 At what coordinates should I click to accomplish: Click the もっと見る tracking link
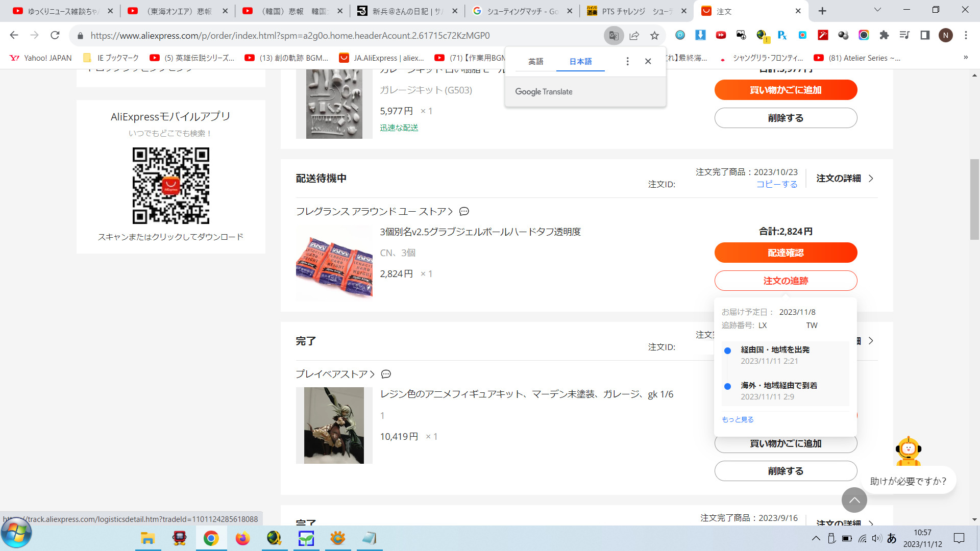[738, 419]
